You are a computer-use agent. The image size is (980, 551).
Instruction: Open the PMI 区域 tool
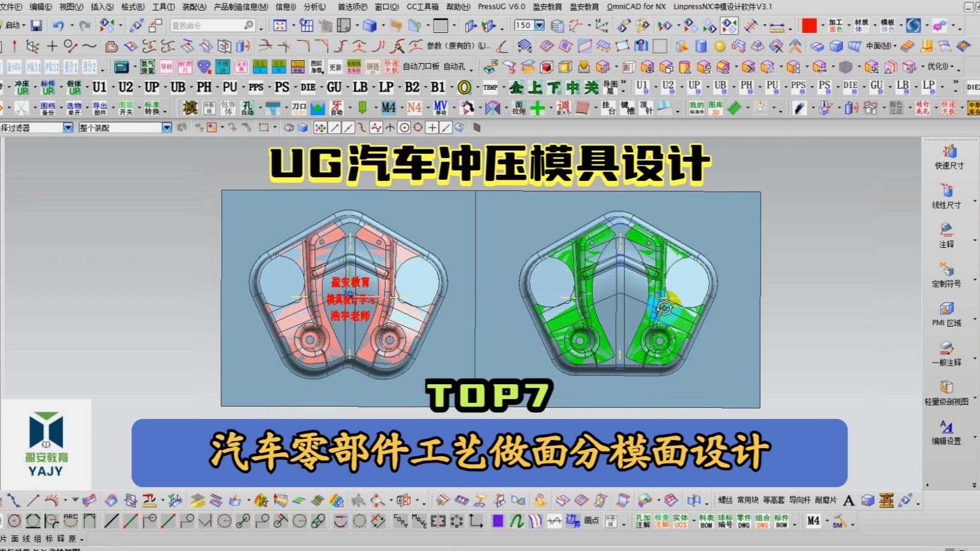(946, 314)
